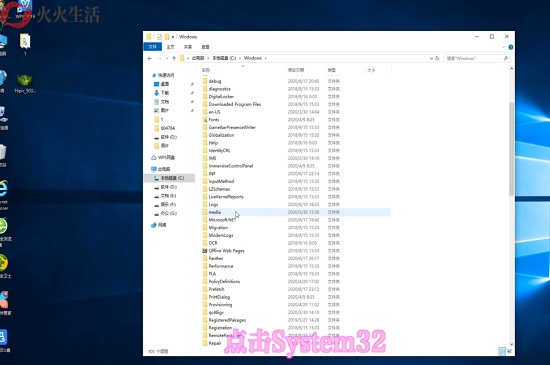
Task: Select 'Downloaded Program Files' folder name
Action: click(x=235, y=104)
